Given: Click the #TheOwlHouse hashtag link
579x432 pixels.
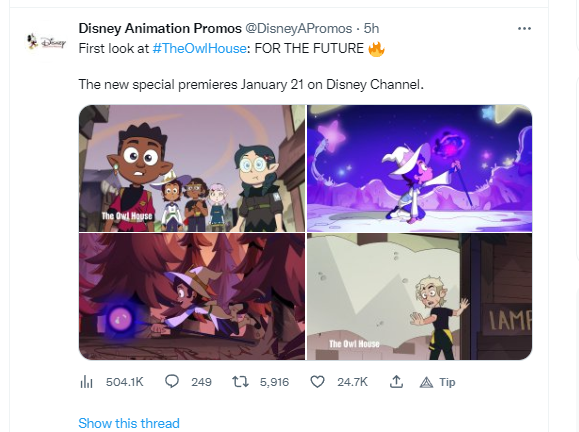Looking at the screenshot, I should click(x=199, y=48).
